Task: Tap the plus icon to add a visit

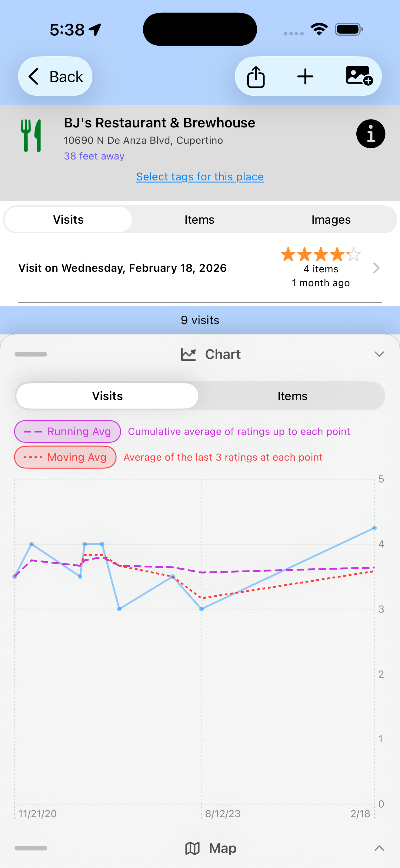Action: point(305,76)
